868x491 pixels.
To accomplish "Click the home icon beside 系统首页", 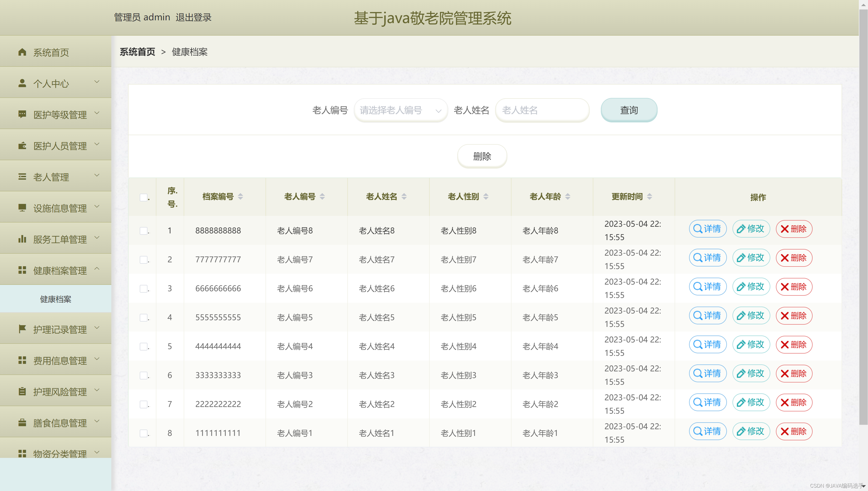I will coord(22,52).
